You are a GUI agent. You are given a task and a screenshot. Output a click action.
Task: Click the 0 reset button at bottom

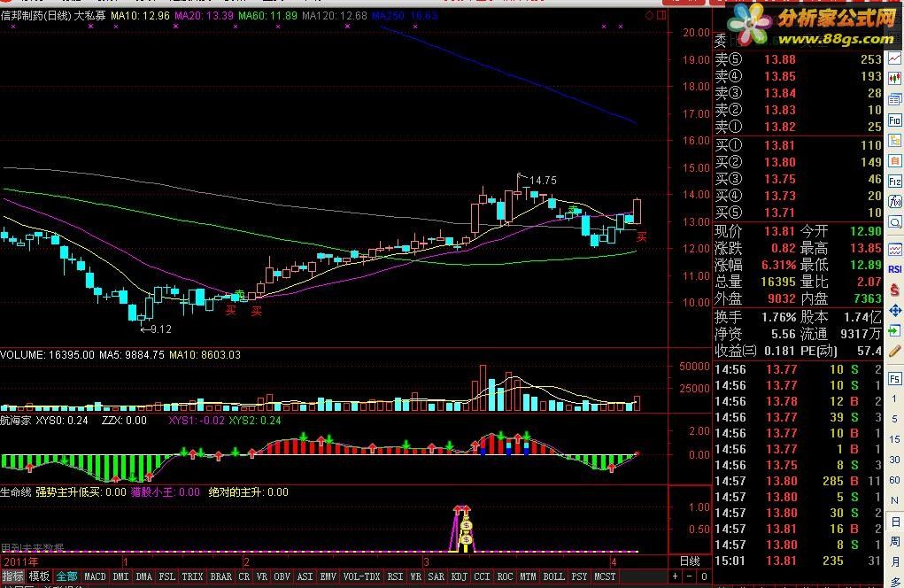[704, 576]
